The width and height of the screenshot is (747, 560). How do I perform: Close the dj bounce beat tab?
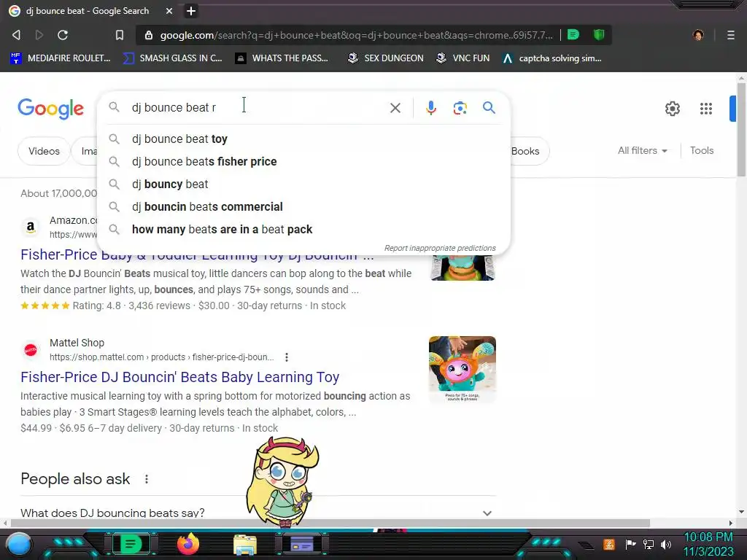tap(169, 11)
